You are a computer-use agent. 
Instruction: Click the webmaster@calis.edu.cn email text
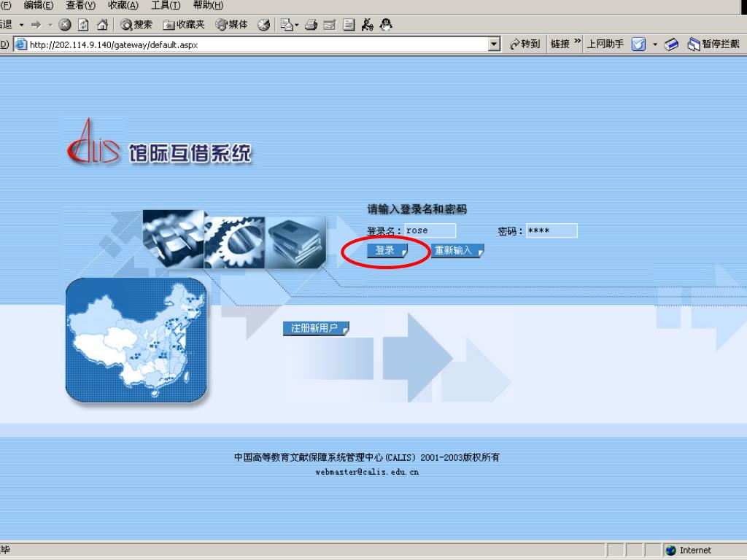click(367, 472)
